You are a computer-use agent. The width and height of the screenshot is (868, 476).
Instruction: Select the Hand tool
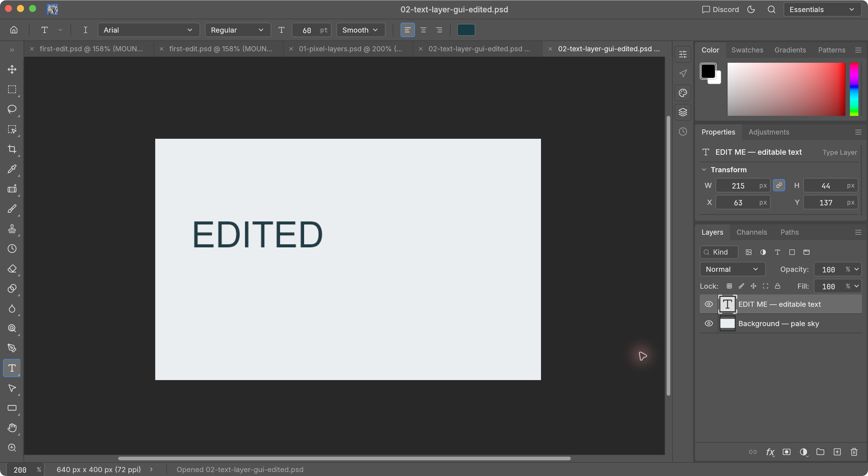point(12,428)
